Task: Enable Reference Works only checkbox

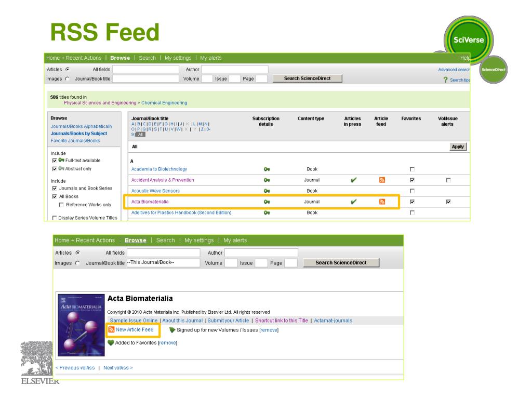Action: (x=61, y=205)
